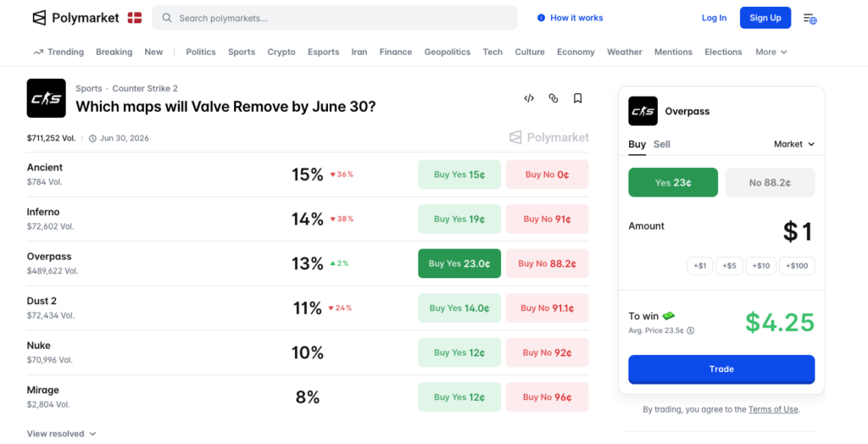Buy Yes on Inferno at 19¢
868x444 pixels.
point(459,219)
